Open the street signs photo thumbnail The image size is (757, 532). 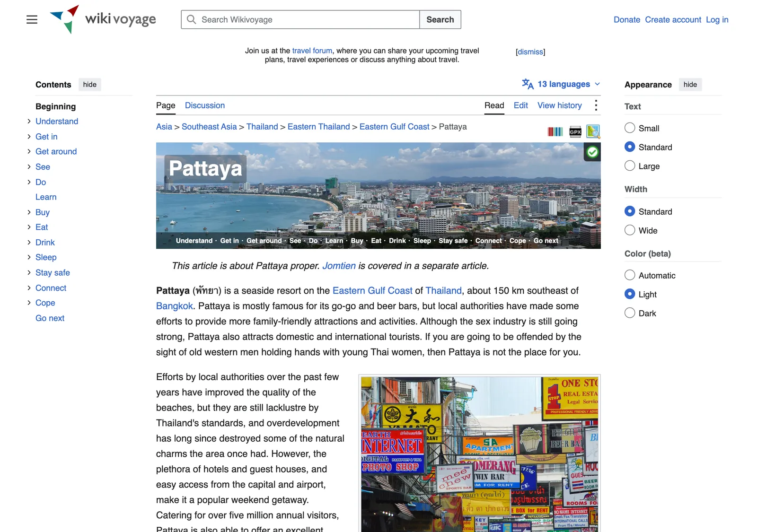[x=480, y=454]
